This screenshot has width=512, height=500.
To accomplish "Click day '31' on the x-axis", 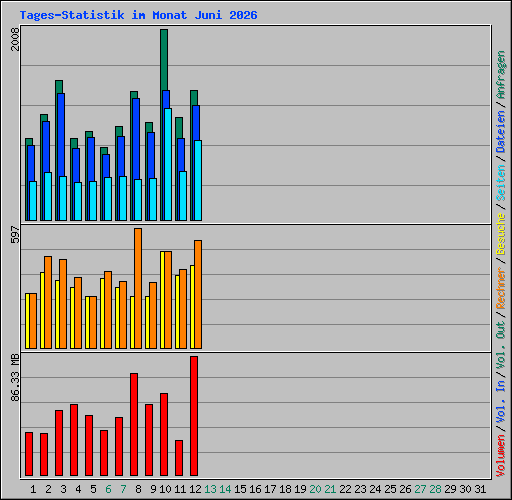I will pyautogui.click(x=480, y=489).
